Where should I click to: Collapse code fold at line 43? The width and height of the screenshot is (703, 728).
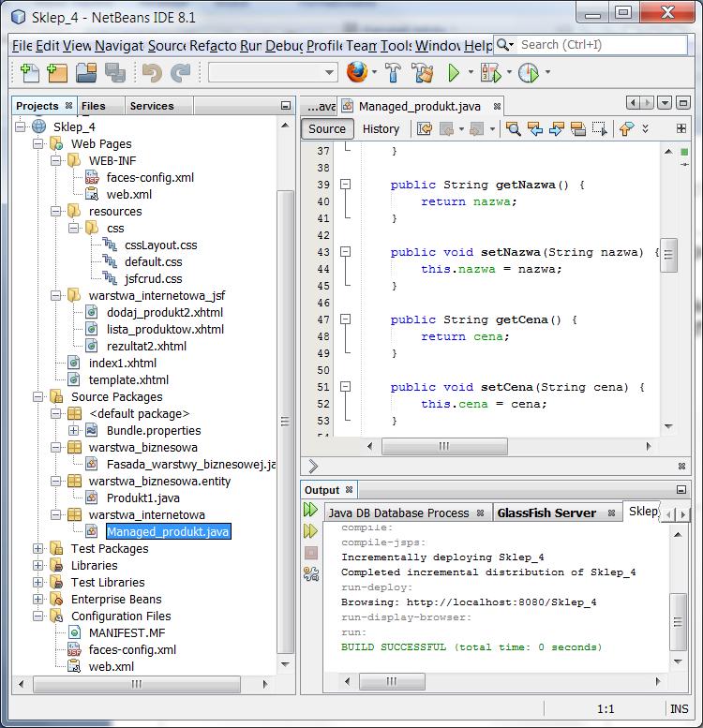point(345,252)
